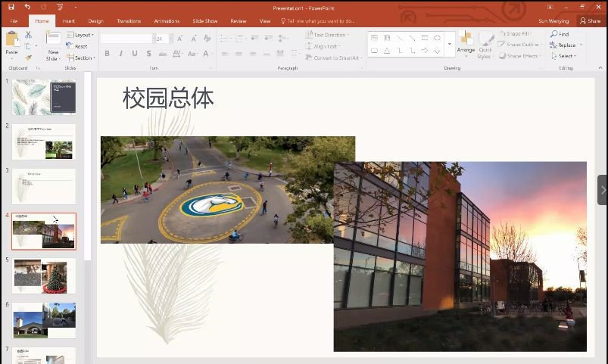
Task: Expand the shapes gallery more arrow
Action: coord(450,45)
